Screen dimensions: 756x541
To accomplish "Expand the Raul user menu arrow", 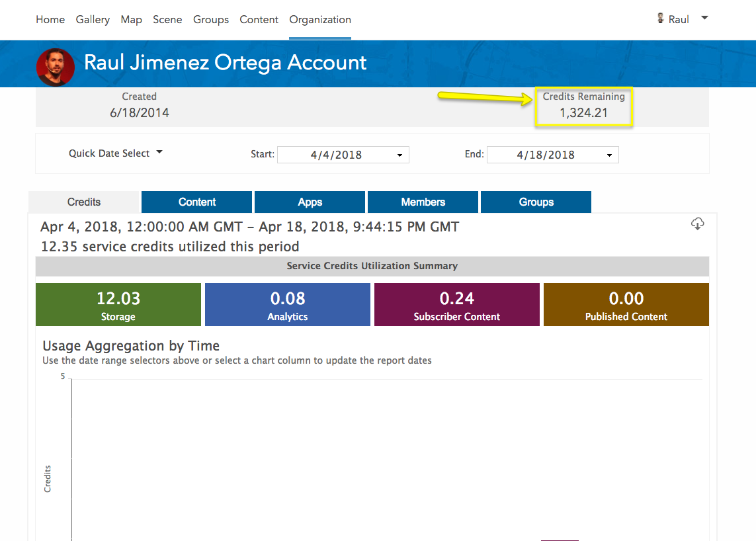I will click(704, 19).
